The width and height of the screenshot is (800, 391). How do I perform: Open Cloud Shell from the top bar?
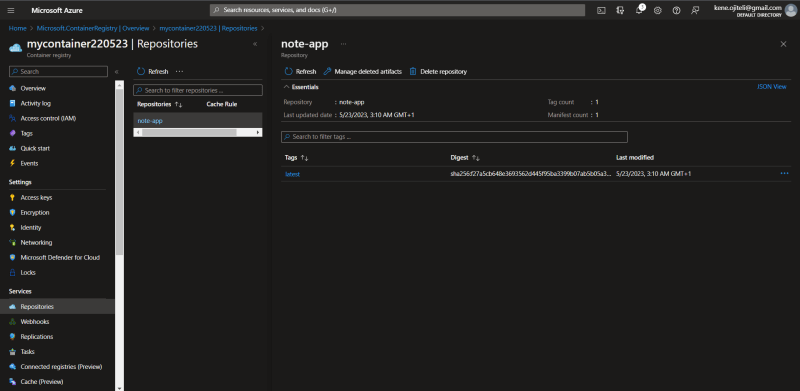602,10
